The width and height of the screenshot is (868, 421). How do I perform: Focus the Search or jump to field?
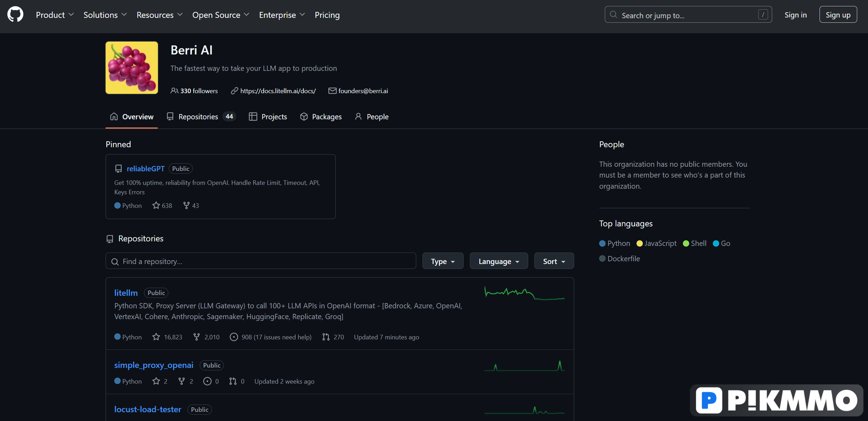pyautogui.click(x=688, y=14)
